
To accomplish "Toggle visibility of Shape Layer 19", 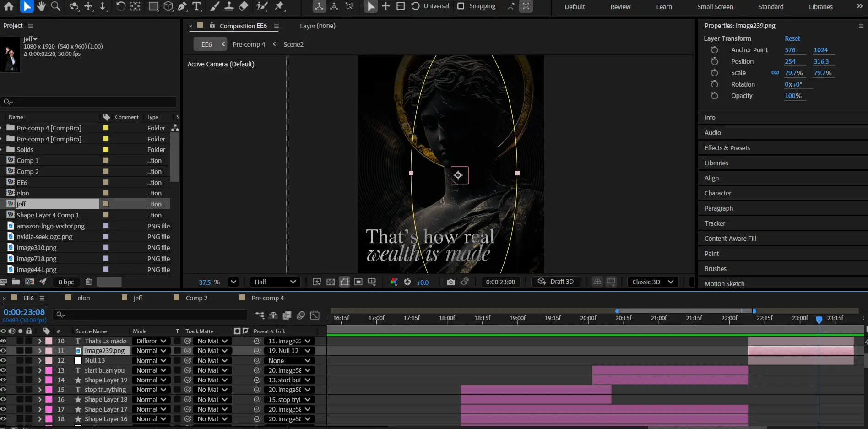I will [x=4, y=380].
